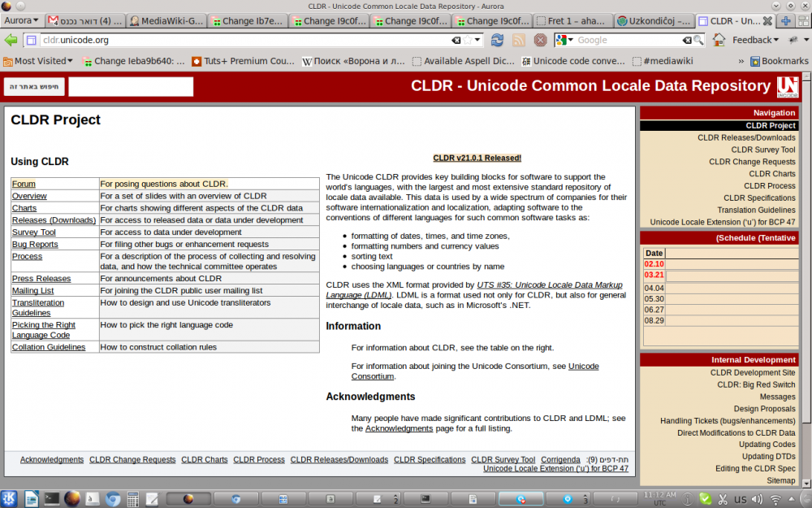This screenshot has width=812, height=508.
Task: Switch the keyboard layout indicator 'us'
Action: 740,500
